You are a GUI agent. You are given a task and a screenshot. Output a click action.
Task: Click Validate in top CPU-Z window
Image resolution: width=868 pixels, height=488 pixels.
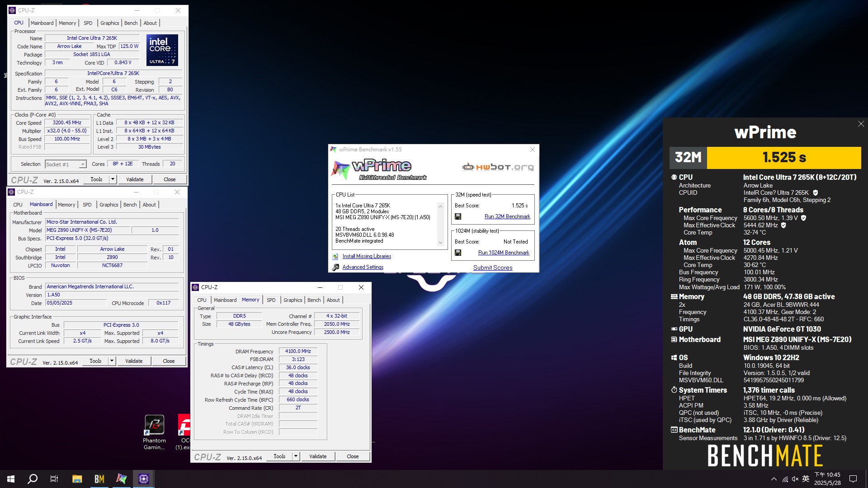tap(135, 179)
